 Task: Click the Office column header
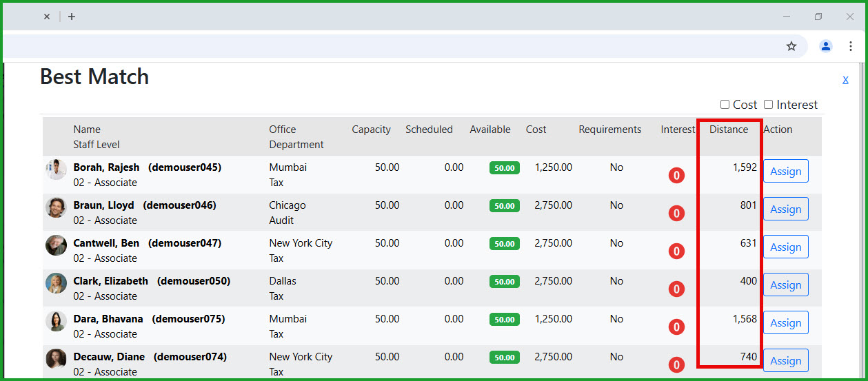click(x=283, y=130)
